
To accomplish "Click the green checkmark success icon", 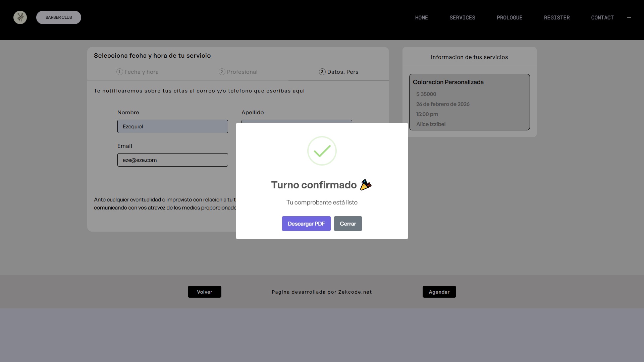I will pos(322,151).
